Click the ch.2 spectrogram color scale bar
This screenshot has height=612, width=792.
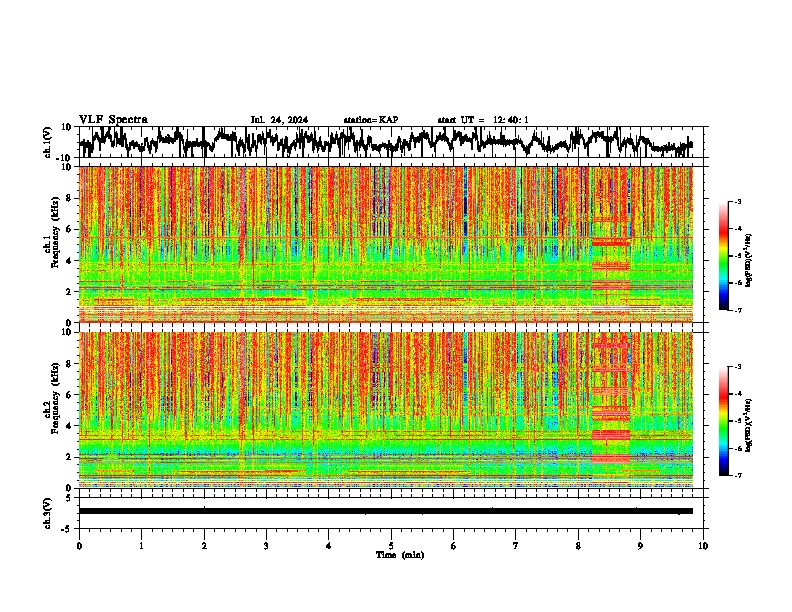(724, 421)
